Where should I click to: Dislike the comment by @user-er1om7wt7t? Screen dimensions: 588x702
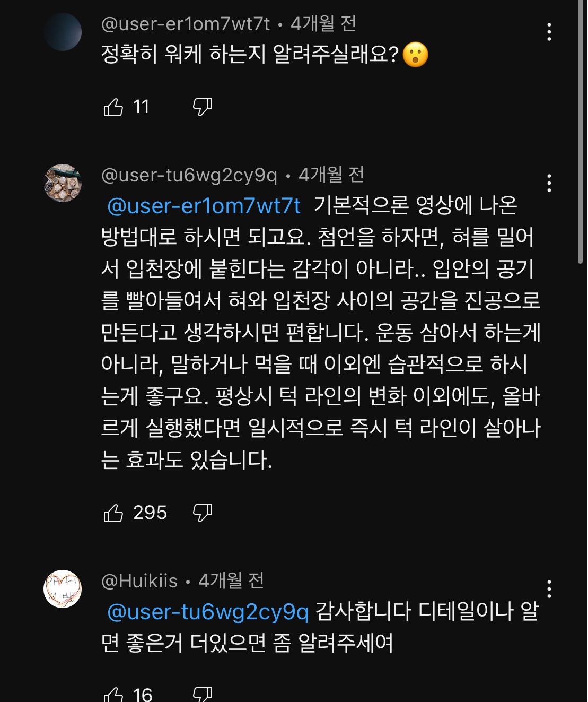202,107
